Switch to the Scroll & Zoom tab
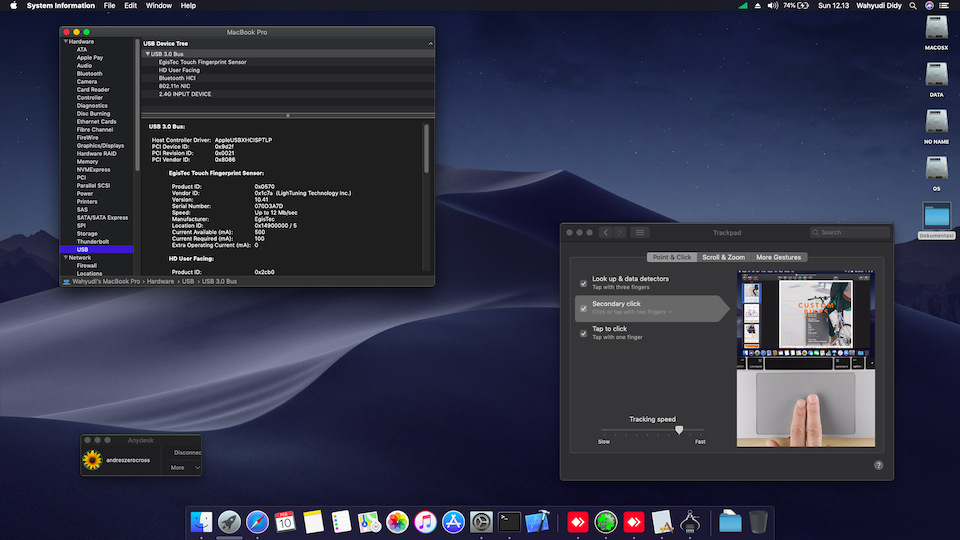Image resolution: width=960 pixels, height=540 pixels. click(x=723, y=257)
